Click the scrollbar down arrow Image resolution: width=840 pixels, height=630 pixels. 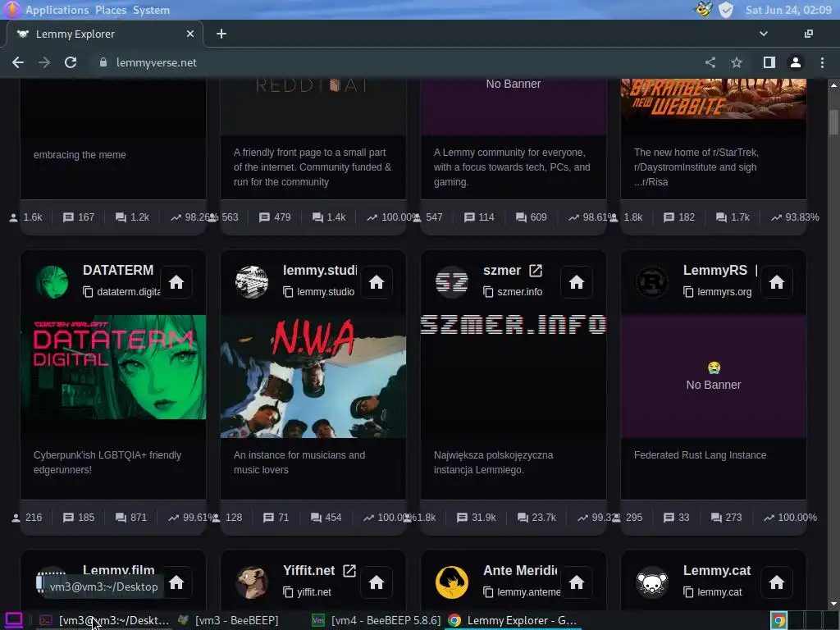(833, 605)
